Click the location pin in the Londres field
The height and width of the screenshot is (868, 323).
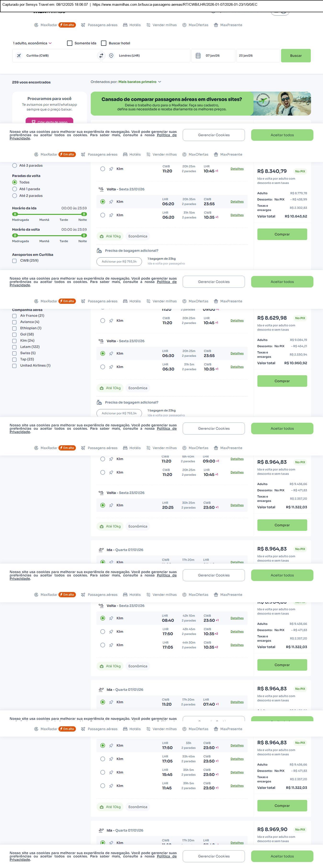pos(111,56)
